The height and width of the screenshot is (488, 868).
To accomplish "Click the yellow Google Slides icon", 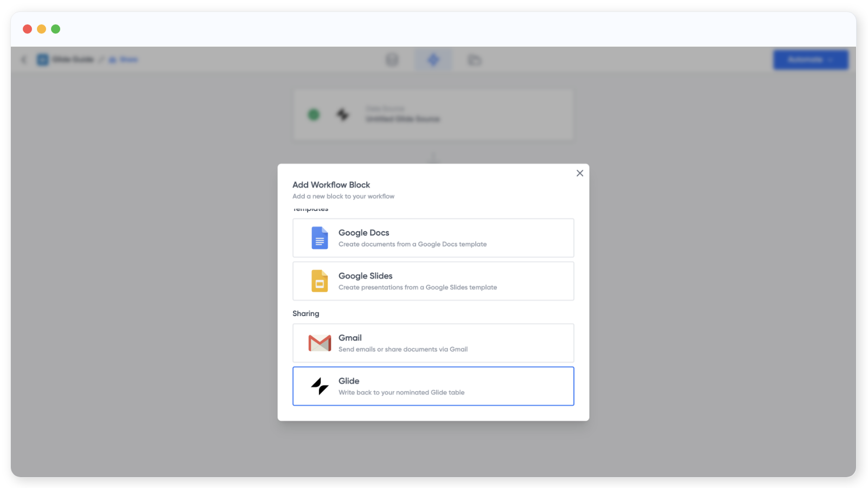I will click(320, 281).
